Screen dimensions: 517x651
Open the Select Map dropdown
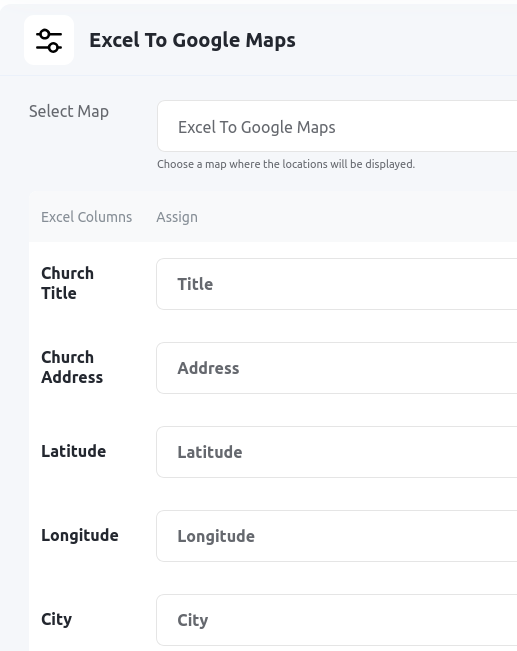pyautogui.click(x=337, y=126)
